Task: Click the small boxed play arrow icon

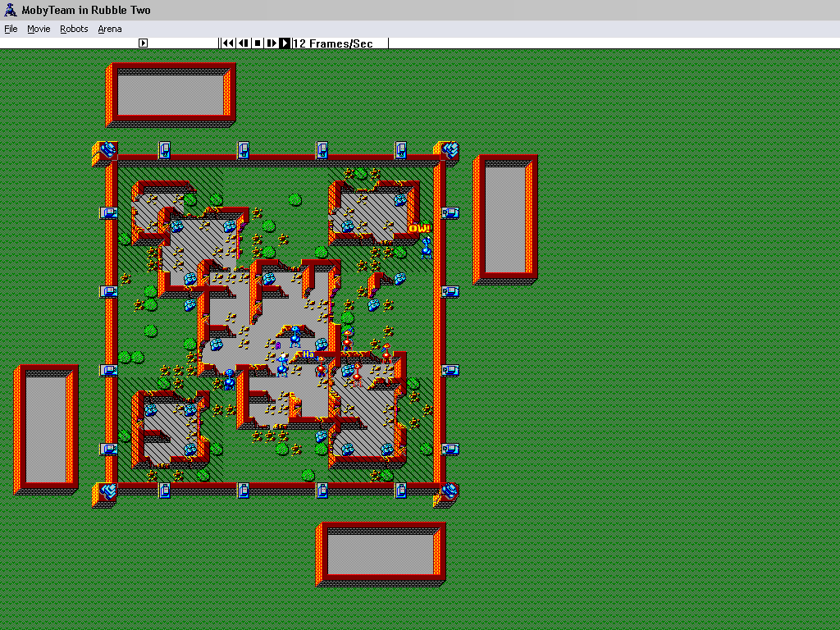Action: tap(143, 43)
